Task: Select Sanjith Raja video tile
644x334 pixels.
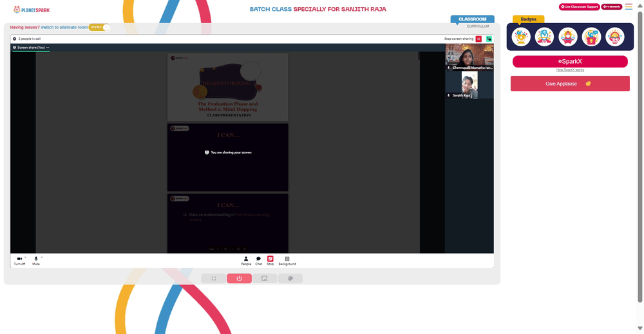Action: 469,85
